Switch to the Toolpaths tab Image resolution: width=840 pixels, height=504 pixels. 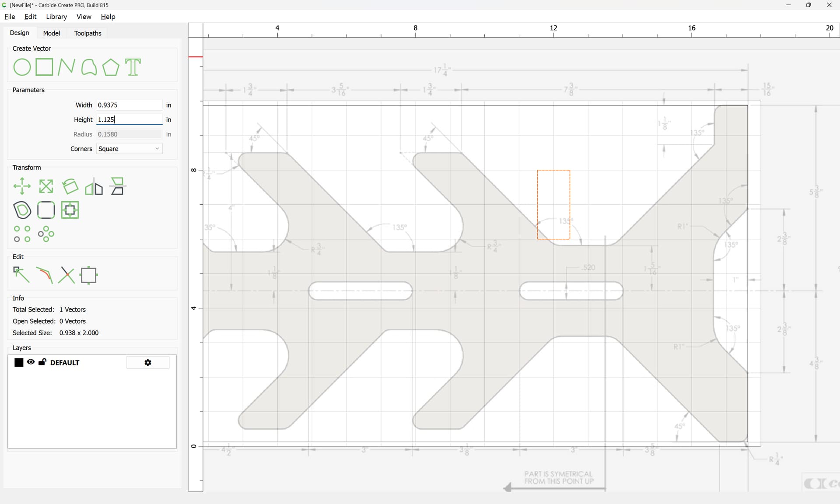click(87, 33)
